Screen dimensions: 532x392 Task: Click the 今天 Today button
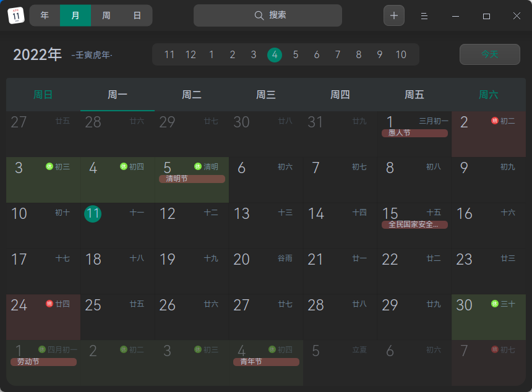tap(489, 54)
